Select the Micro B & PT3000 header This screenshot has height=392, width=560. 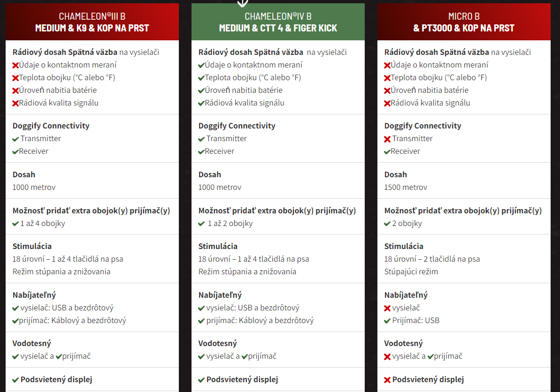[x=464, y=22]
